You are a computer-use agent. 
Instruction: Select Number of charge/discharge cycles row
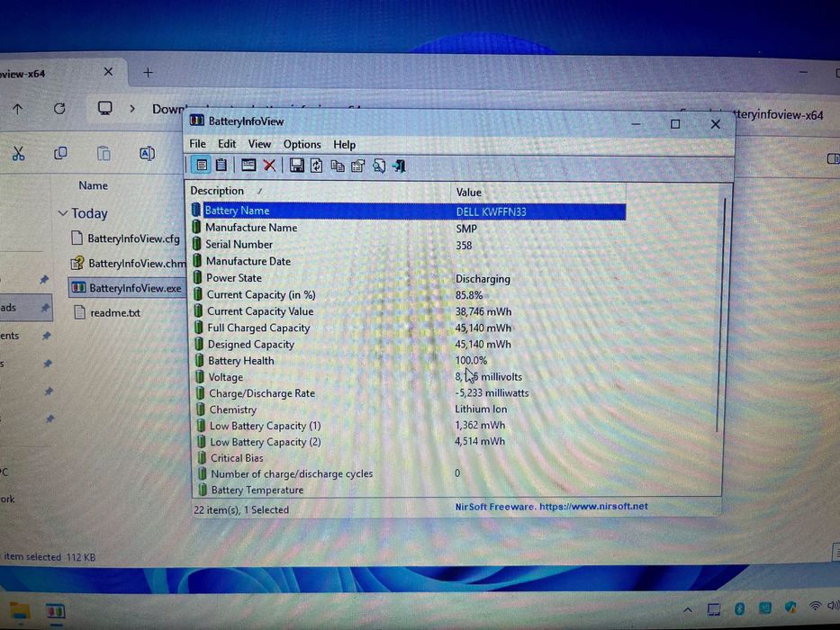click(x=408, y=473)
